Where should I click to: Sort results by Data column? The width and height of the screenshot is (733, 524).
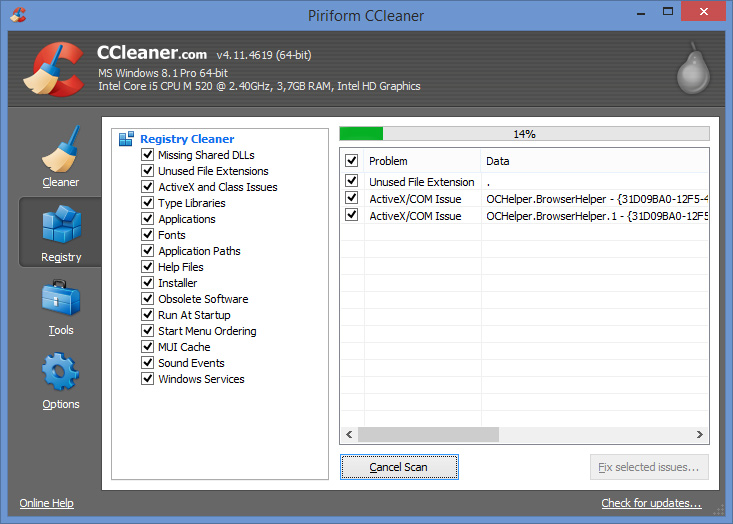[x=595, y=161]
